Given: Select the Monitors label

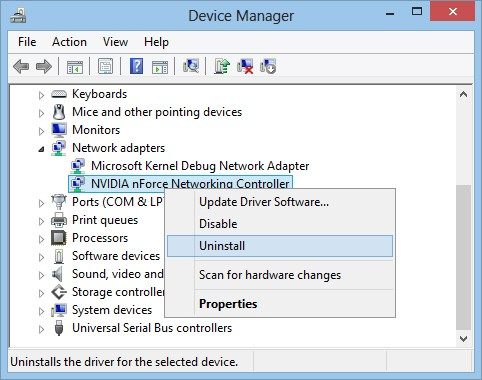Looking at the screenshot, I should (x=96, y=130).
